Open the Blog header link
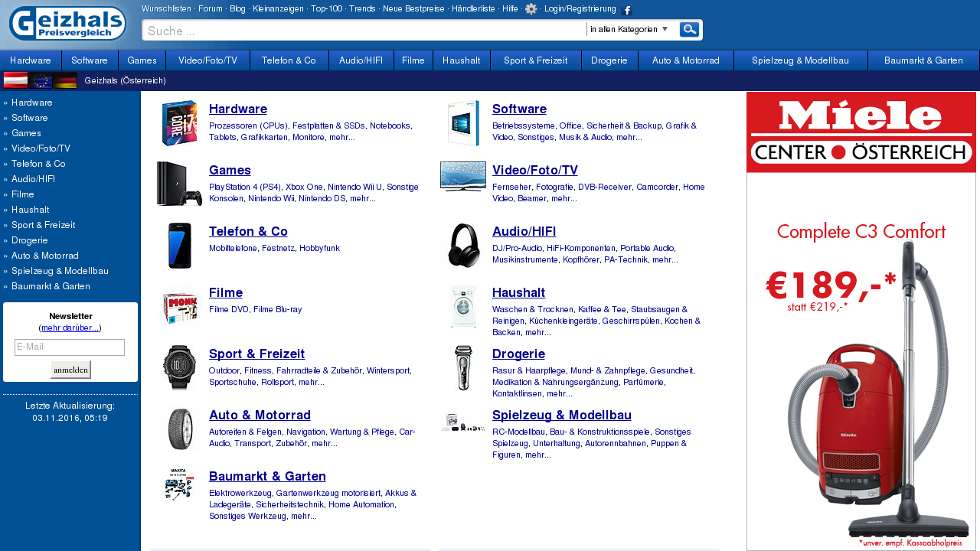 point(237,8)
